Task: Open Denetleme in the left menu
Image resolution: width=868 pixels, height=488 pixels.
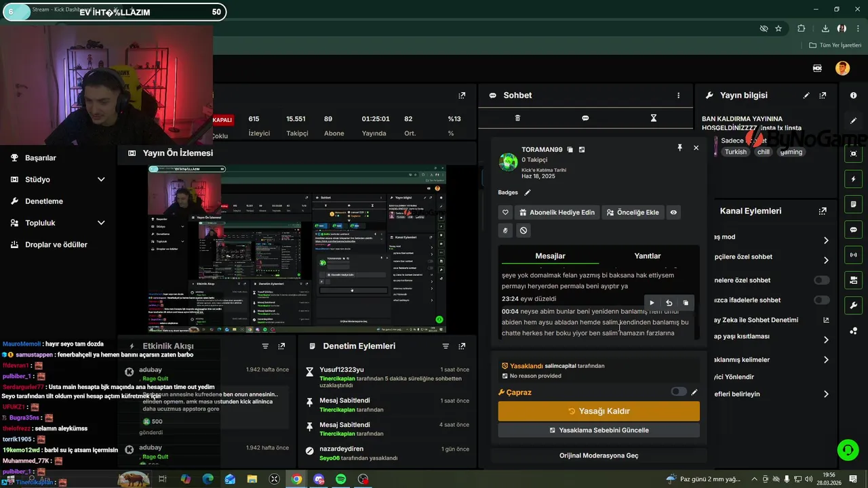Action: [44, 201]
